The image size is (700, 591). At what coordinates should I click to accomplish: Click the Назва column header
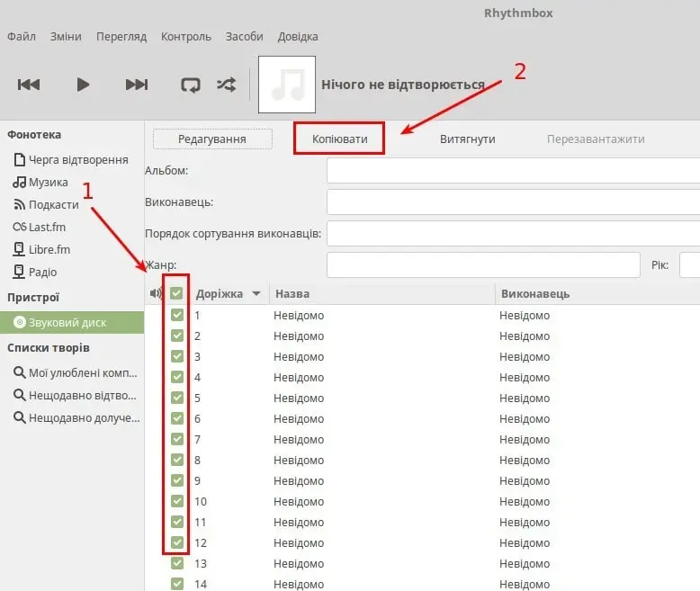[382, 294]
